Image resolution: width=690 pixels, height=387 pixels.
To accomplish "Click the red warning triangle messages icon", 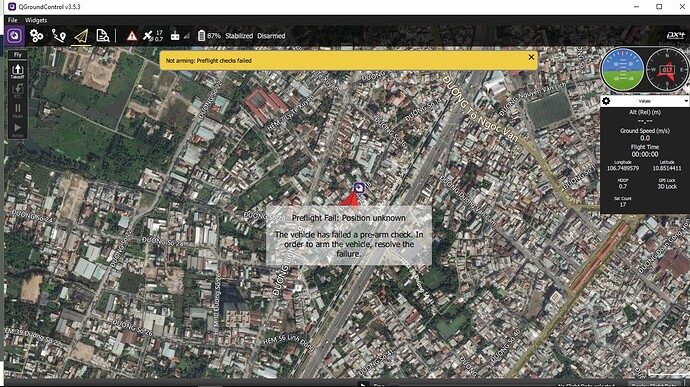I will [132, 36].
